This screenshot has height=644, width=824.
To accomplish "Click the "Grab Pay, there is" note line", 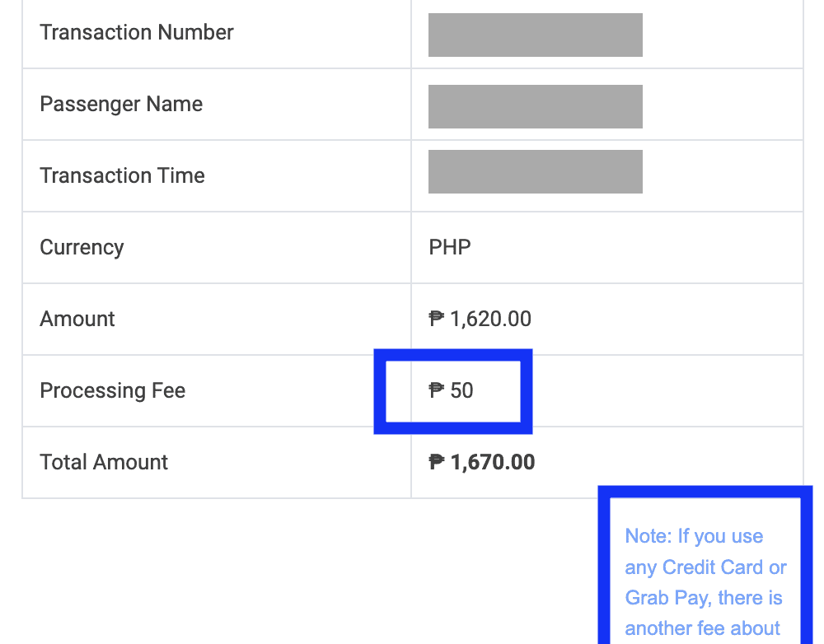I will [704, 599].
